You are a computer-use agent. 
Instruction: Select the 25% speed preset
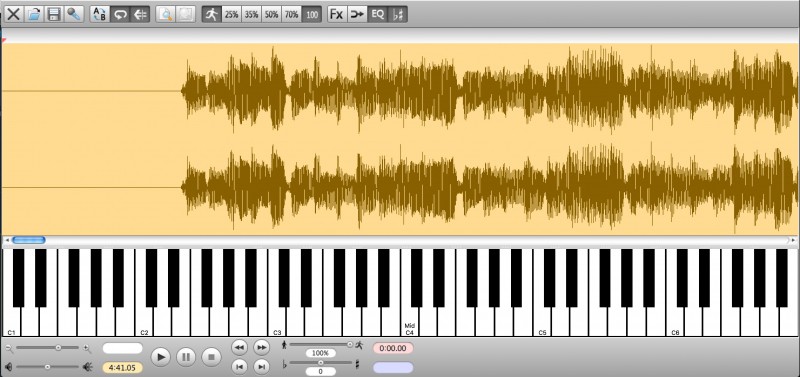pyautogui.click(x=231, y=14)
